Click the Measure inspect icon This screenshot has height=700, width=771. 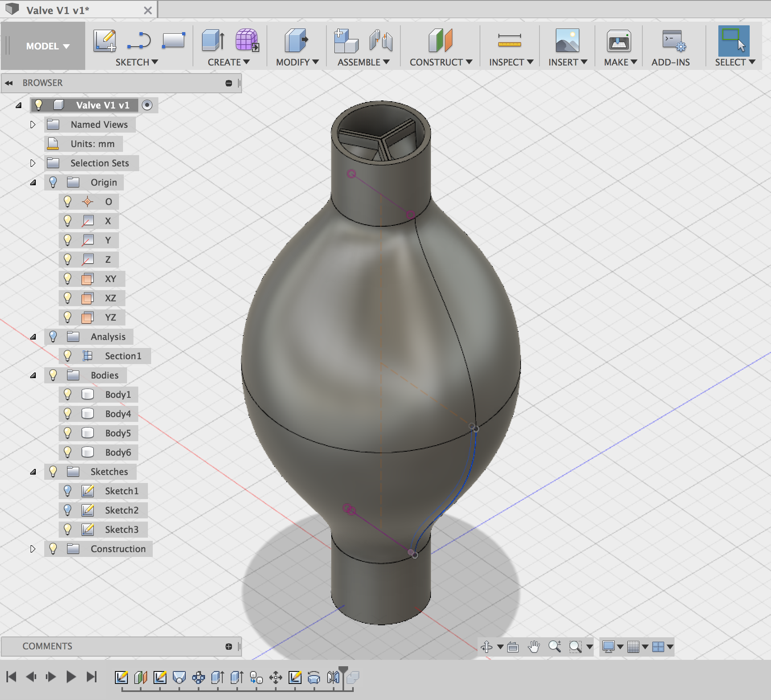point(509,41)
